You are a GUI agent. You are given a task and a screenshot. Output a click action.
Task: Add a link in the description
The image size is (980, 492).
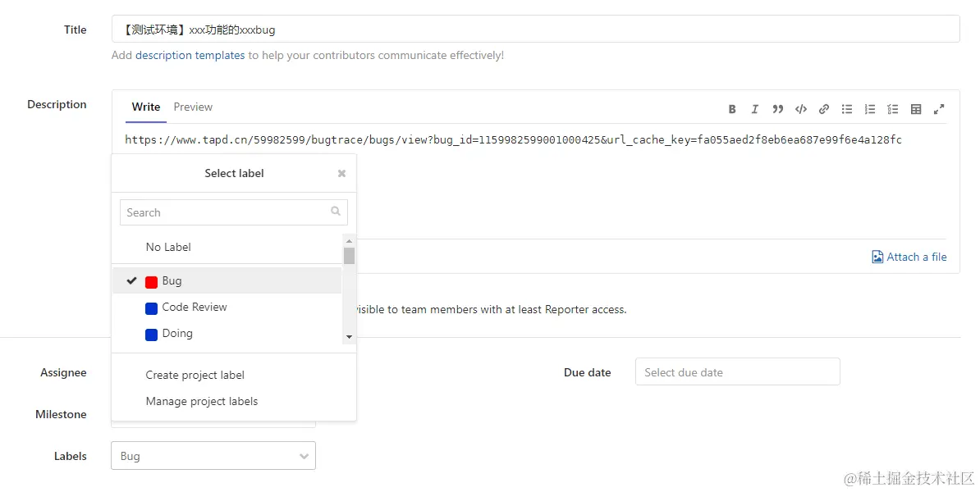click(824, 109)
